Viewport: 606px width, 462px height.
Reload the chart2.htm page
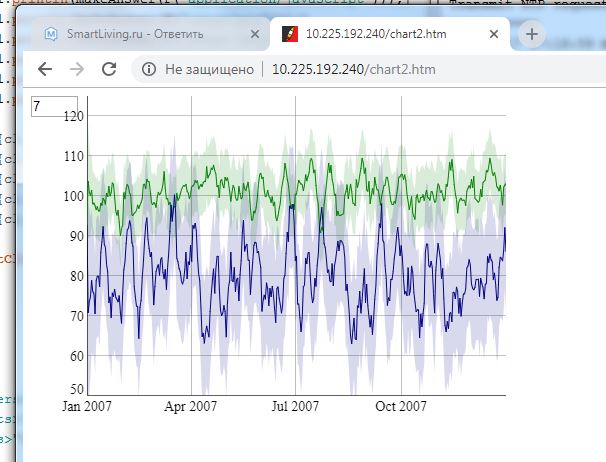[x=109, y=69]
